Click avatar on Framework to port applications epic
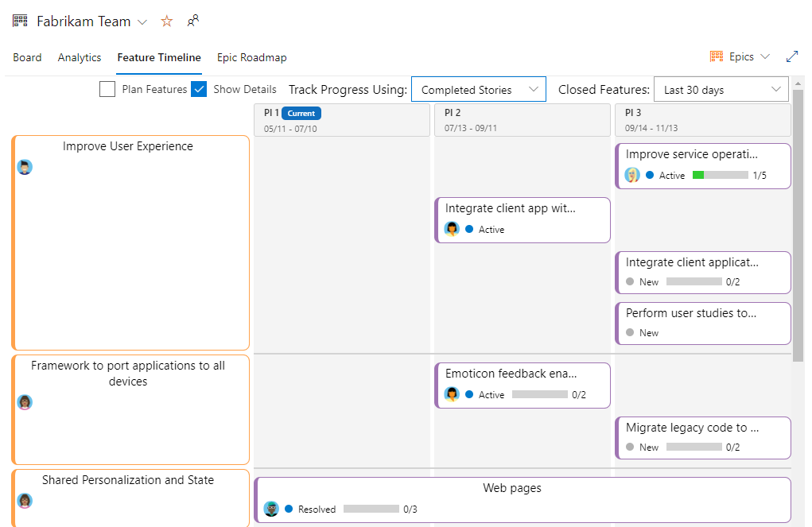Screen dimensions: 812x527 pyautogui.click(x=25, y=402)
